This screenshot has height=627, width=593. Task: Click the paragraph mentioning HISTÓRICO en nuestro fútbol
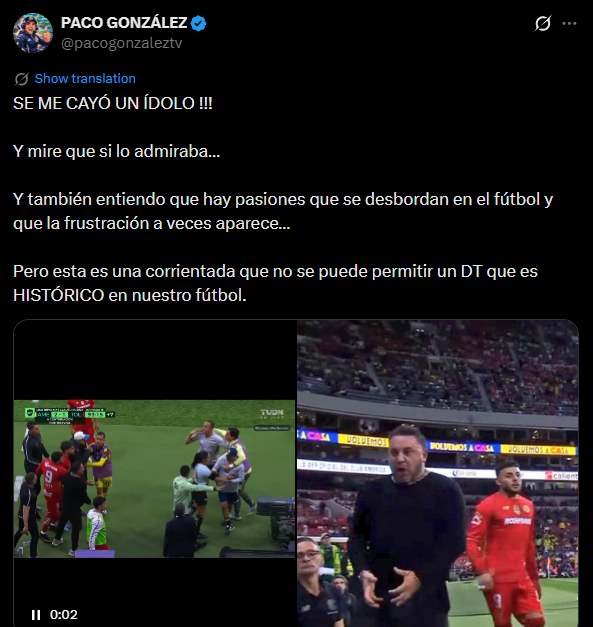[275, 284]
